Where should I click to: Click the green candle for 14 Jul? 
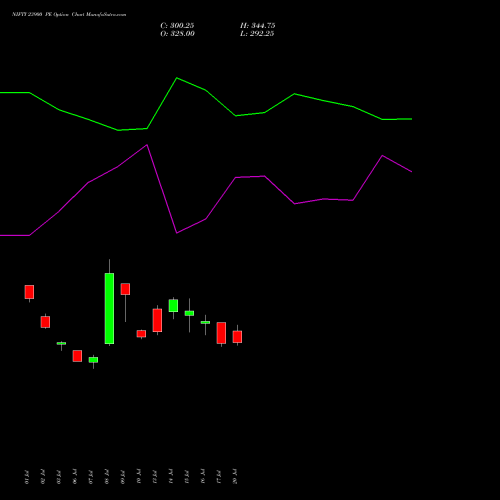[x=173, y=306]
